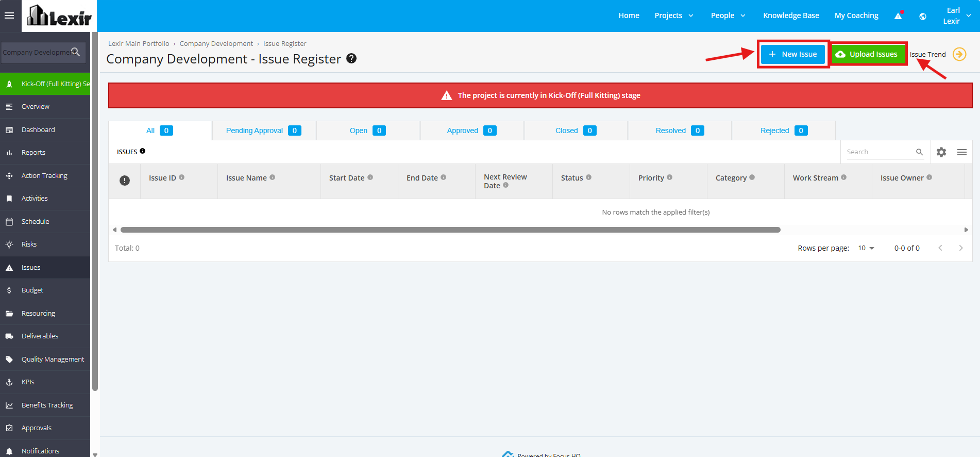The height and width of the screenshot is (457, 980).
Task: Go to the next page of results
Action: coord(961,248)
